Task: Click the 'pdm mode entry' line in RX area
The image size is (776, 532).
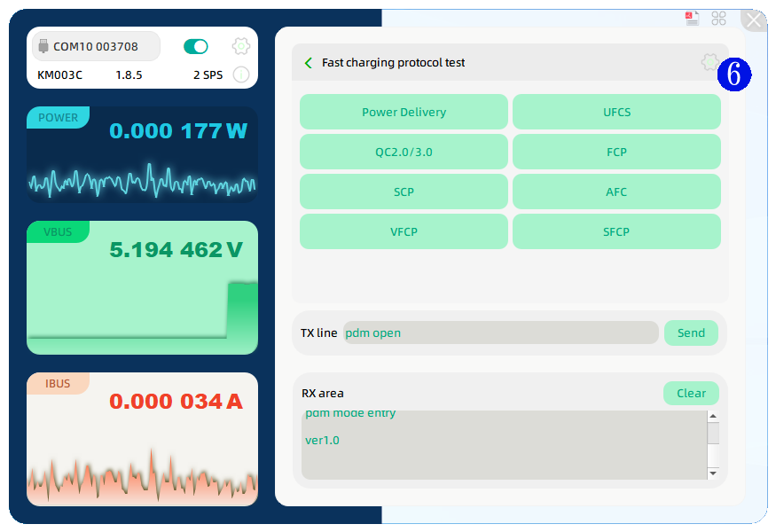Action: pyautogui.click(x=350, y=414)
